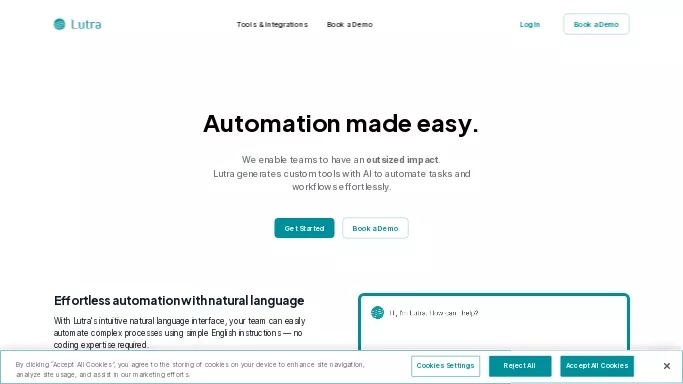Click header Book a Demo outlined button

point(596,24)
